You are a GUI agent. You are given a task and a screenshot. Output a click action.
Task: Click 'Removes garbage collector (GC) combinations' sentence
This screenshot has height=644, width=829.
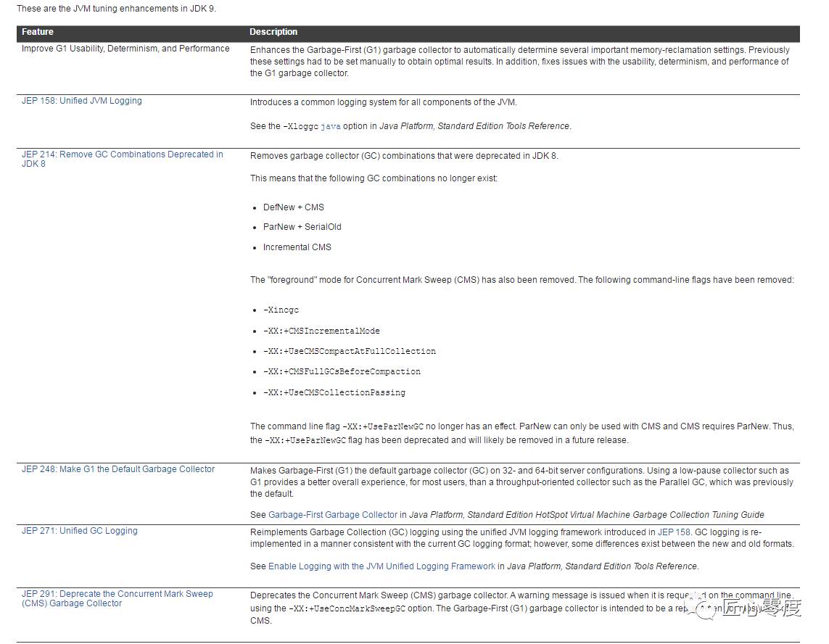point(404,156)
